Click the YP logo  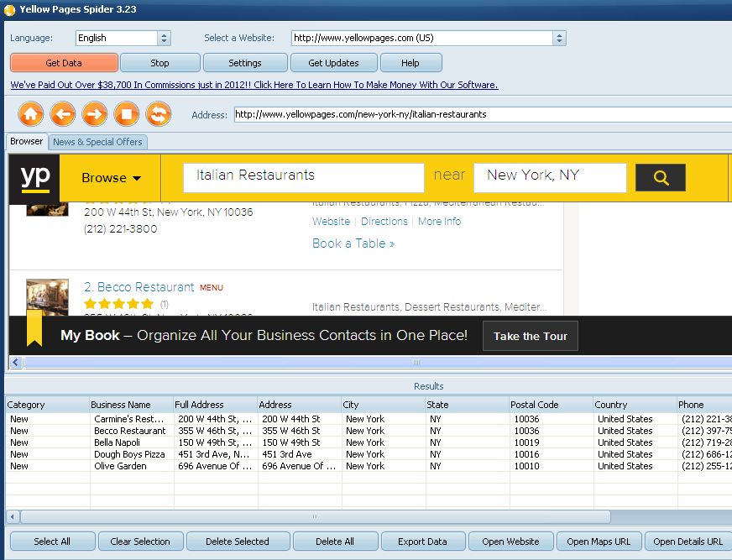34,179
